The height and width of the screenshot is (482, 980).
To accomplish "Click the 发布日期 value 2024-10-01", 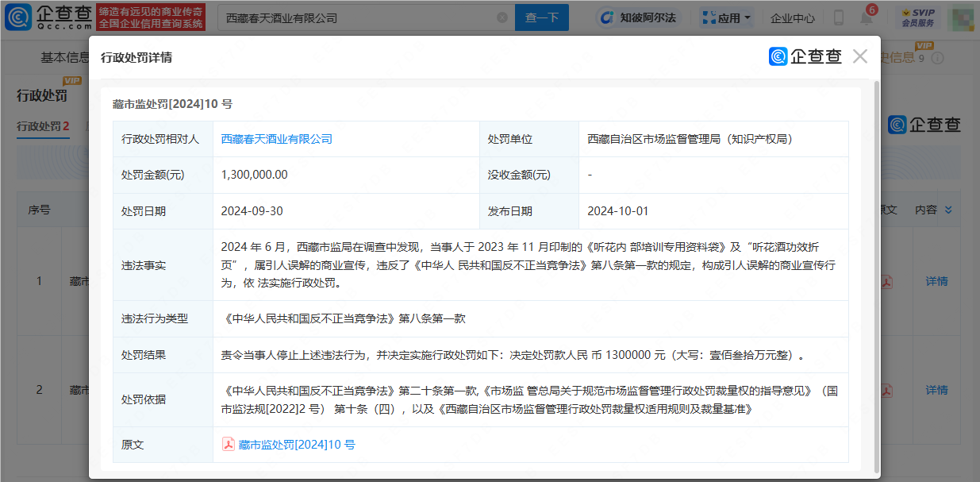I will [618, 211].
